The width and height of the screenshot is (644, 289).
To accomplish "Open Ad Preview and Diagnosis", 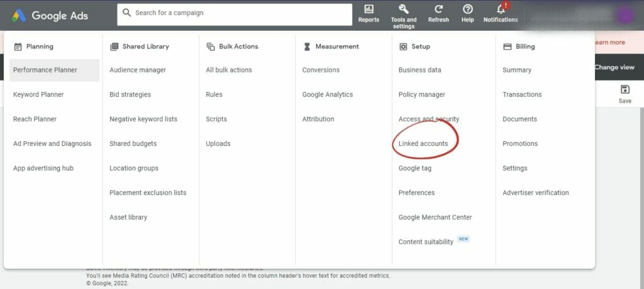I will click(52, 144).
